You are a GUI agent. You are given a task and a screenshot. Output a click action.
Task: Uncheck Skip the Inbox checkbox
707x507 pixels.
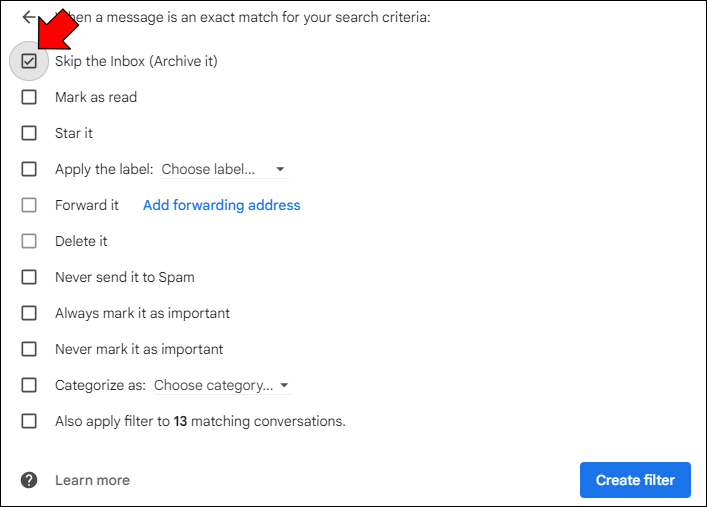[x=29, y=61]
